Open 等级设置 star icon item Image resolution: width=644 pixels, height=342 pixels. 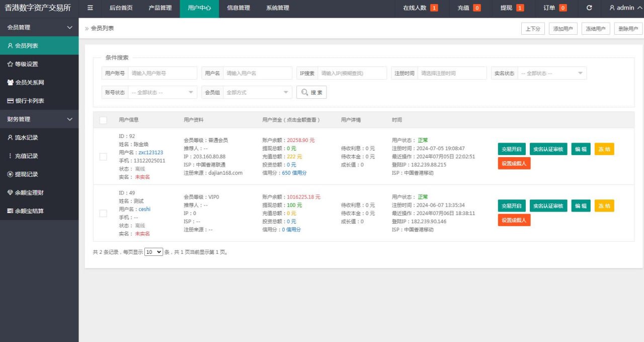(x=26, y=64)
